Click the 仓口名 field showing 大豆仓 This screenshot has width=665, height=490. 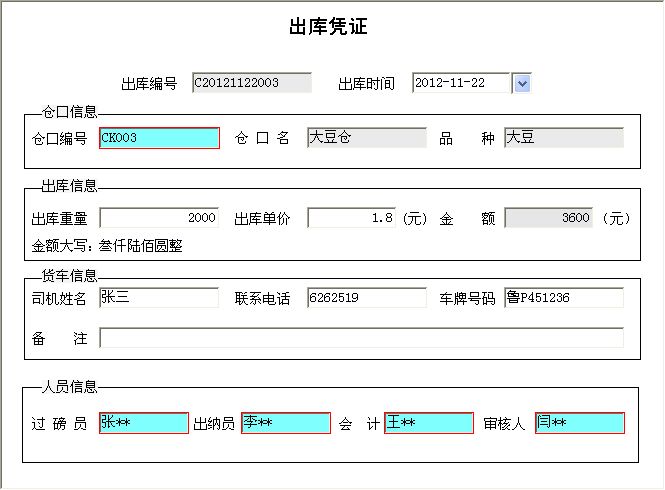(x=366, y=138)
